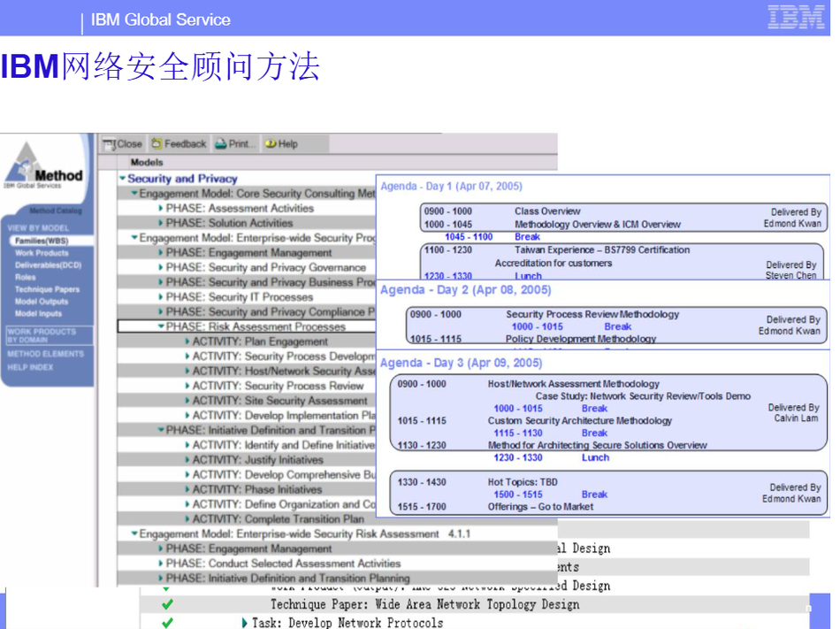Expand Task: Develop Network Protocols
This screenshot has height=629, width=840.
click(245, 623)
